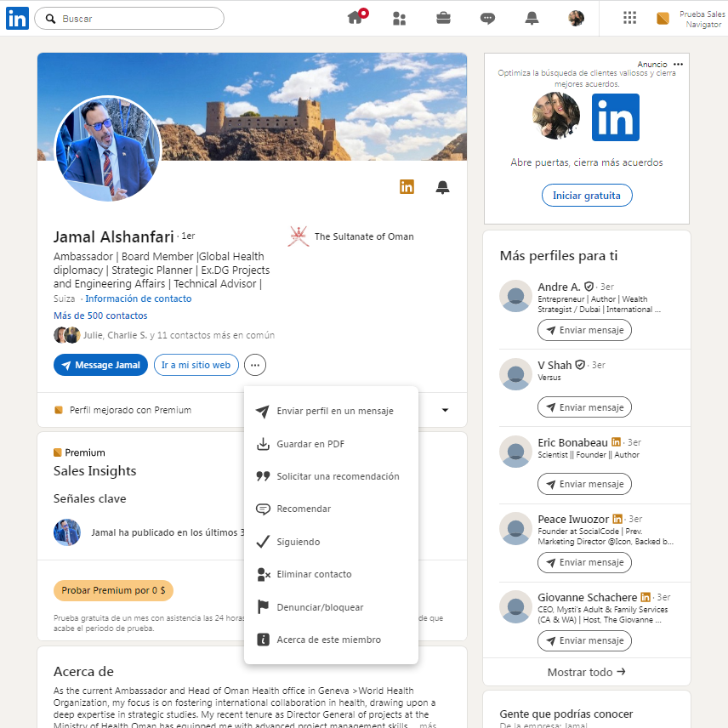Click the Premium label icon in Sales Insights
728x728 pixels.
[58, 452]
